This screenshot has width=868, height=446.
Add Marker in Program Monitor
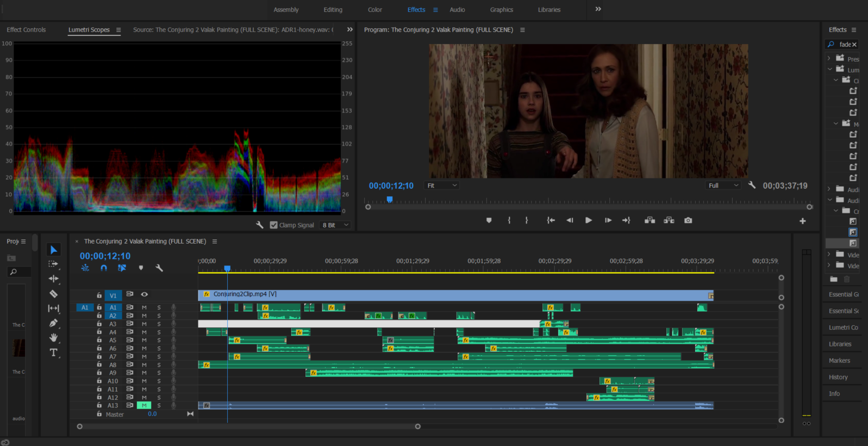point(489,220)
